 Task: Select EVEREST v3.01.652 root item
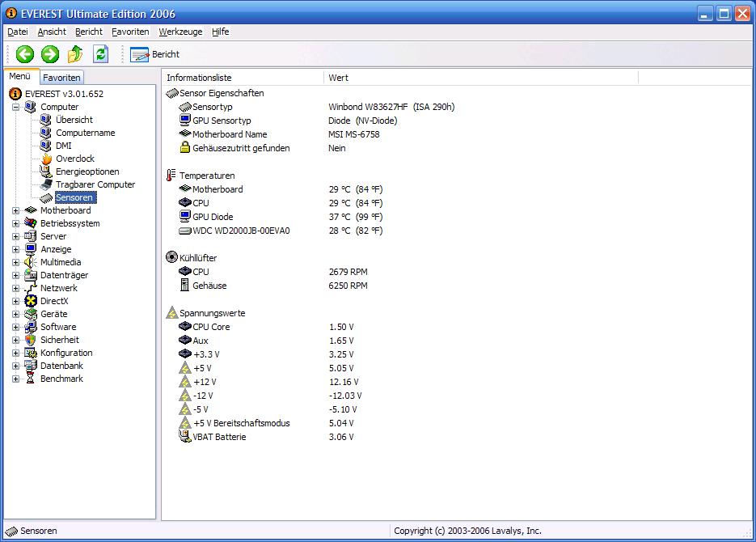[64, 94]
